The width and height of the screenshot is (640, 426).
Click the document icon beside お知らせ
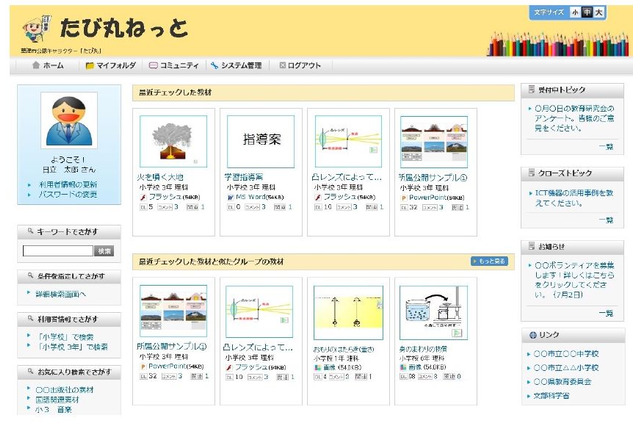531,246
